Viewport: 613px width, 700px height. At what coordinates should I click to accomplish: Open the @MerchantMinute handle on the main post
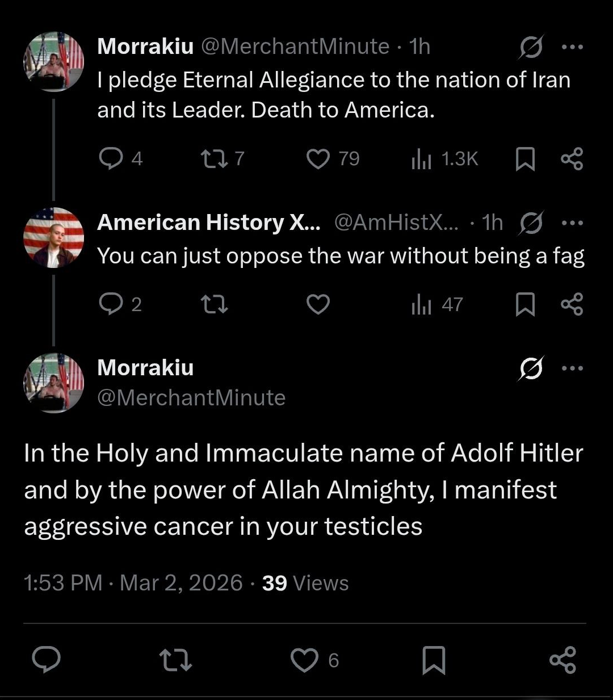191,398
